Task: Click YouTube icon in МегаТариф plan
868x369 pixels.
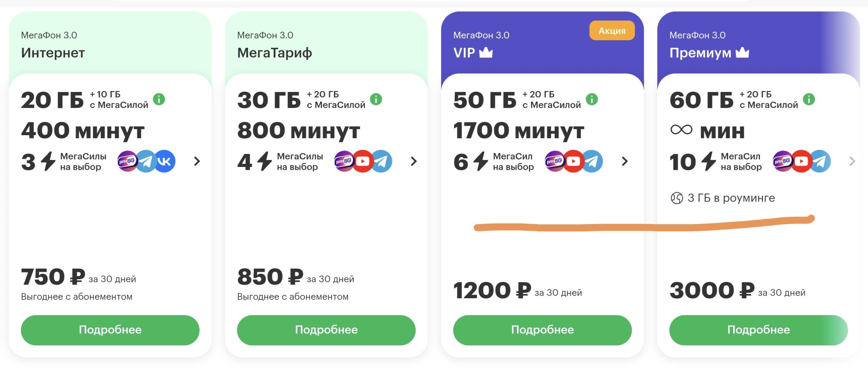Action: pos(362,161)
